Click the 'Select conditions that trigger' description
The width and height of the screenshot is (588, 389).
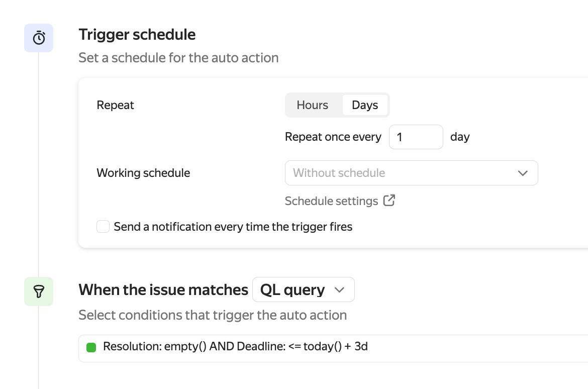tap(213, 315)
